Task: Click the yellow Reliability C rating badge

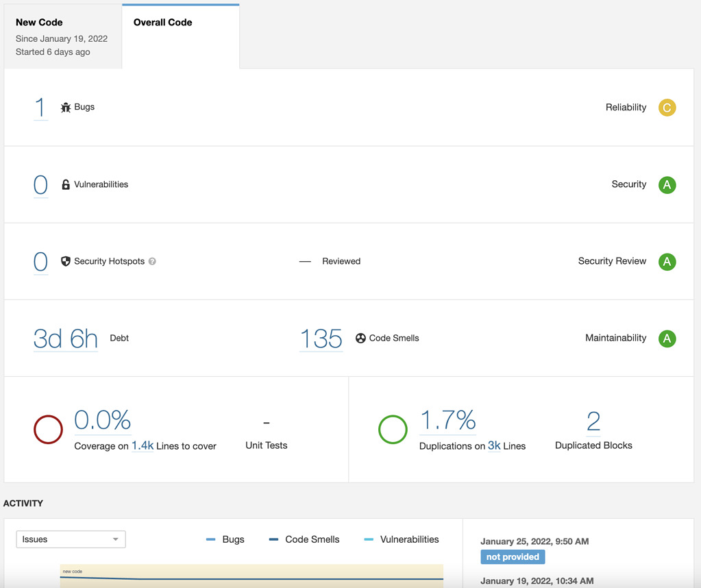Action: coord(667,108)
